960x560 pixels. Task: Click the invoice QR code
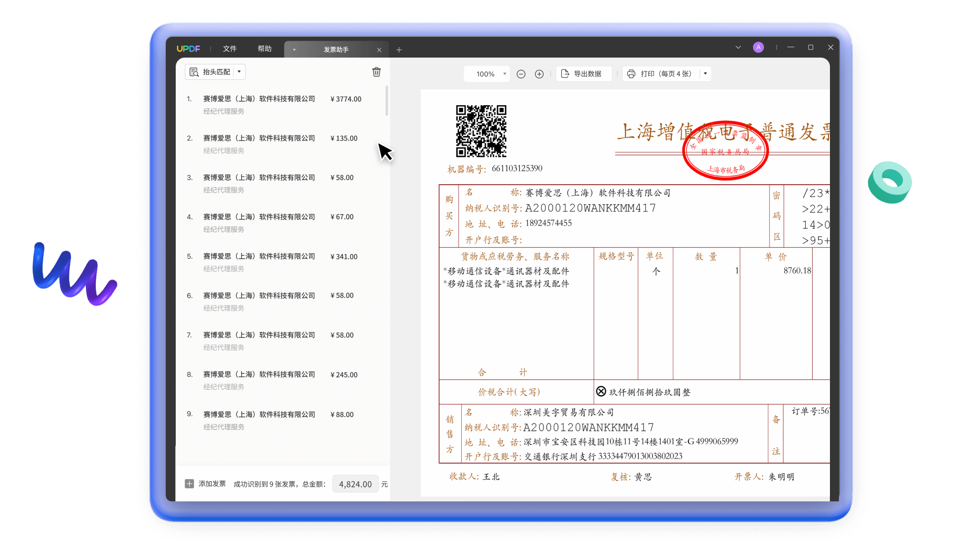coord(481,131)
